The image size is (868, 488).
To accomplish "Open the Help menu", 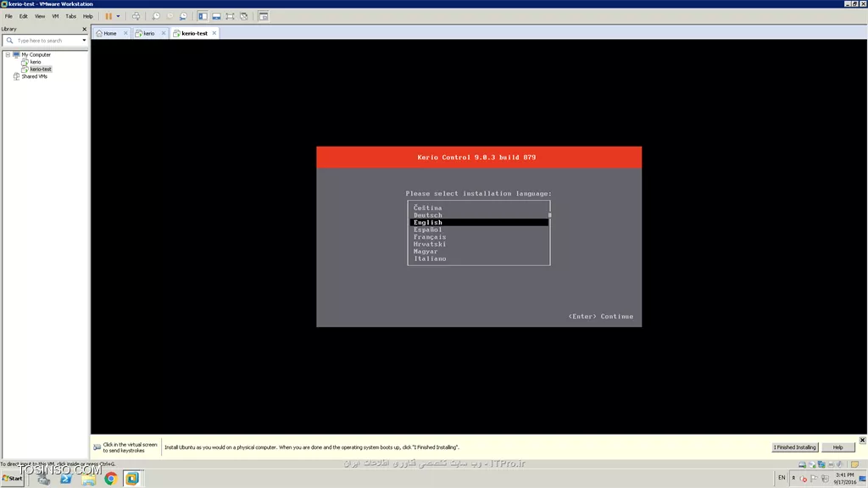I will [87, 16].
